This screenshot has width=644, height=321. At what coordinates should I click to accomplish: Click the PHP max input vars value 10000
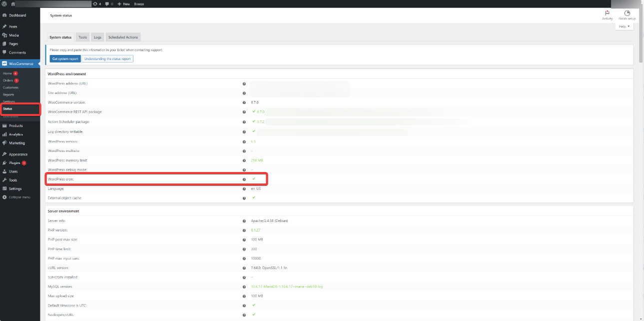coord(256,258)
